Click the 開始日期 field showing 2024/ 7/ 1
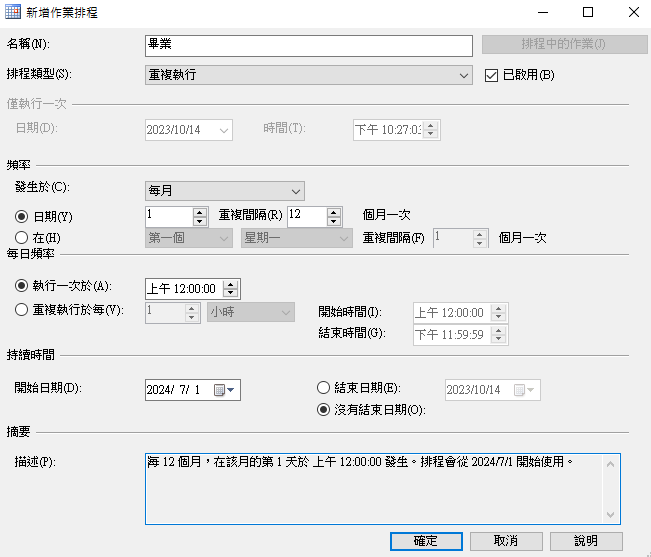This screenshot has width=651, height=557. click(193, 390)
